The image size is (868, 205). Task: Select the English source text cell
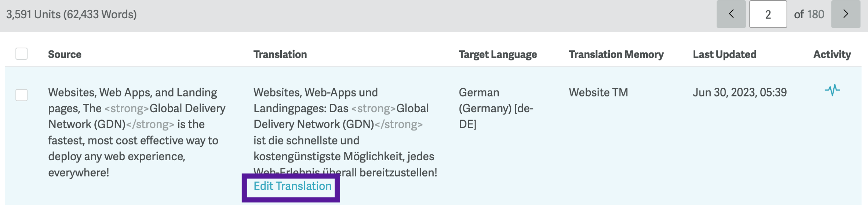(137, 132)
